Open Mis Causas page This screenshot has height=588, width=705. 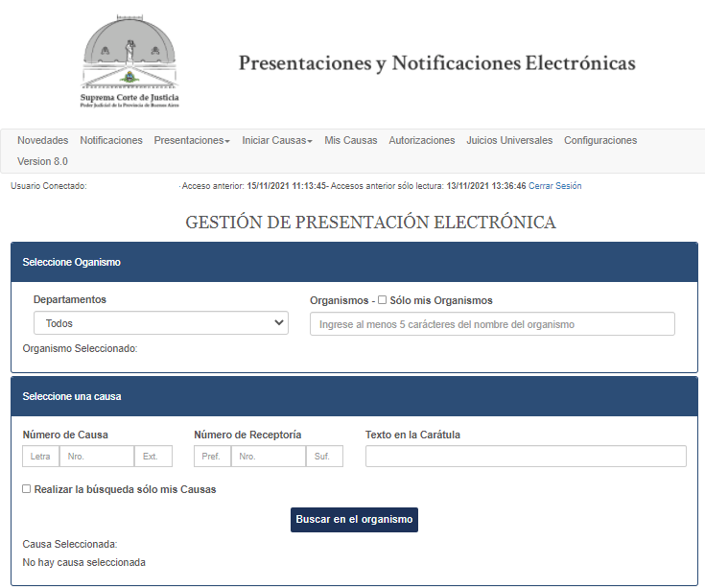tap(351, 140)
